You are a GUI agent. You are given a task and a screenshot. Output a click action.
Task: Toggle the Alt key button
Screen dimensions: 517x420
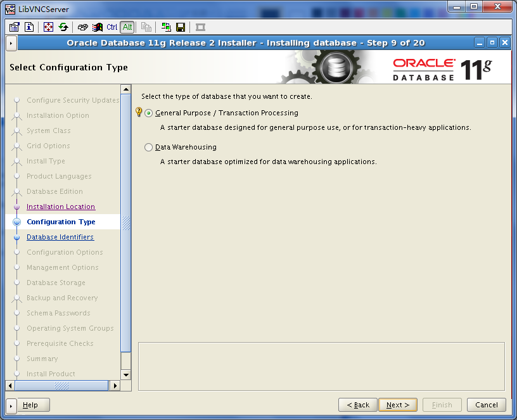tap(127, 27)
